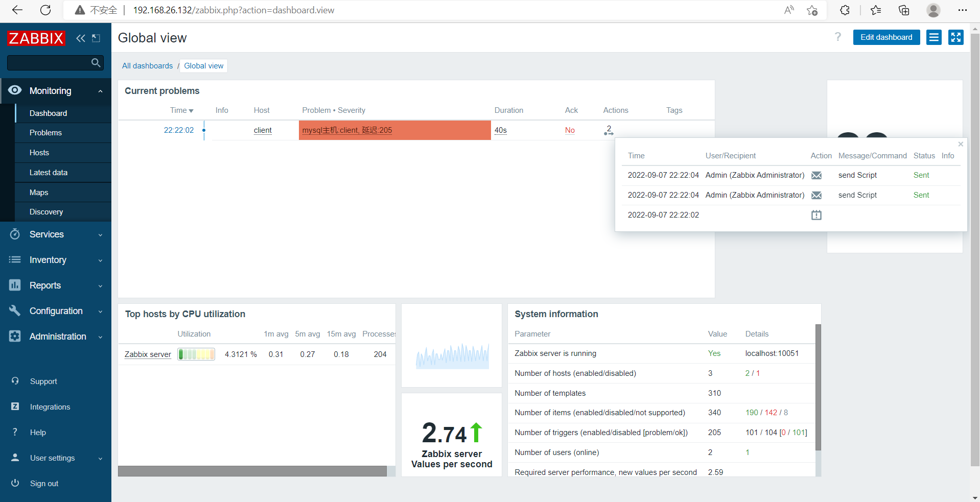Open browser extensions icon

[x=845, y=10]
